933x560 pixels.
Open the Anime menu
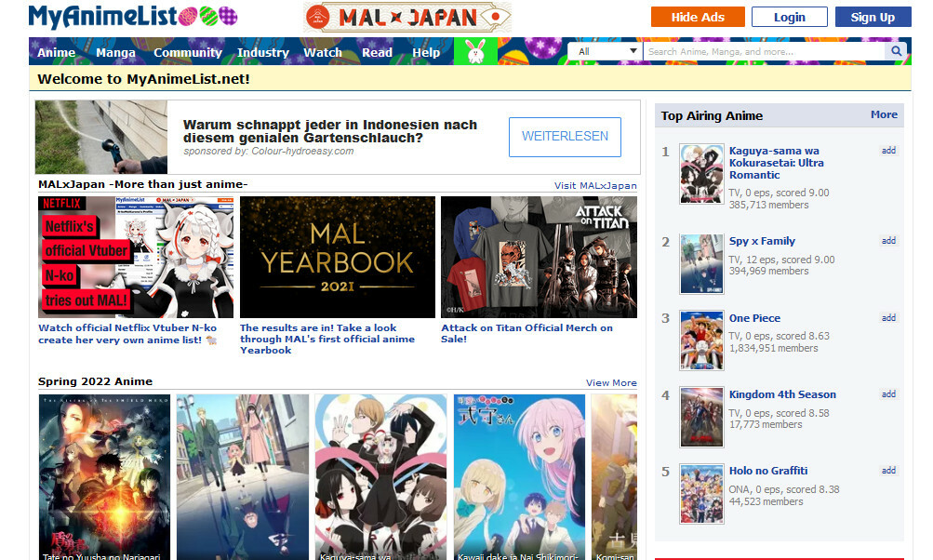point(56,53)
